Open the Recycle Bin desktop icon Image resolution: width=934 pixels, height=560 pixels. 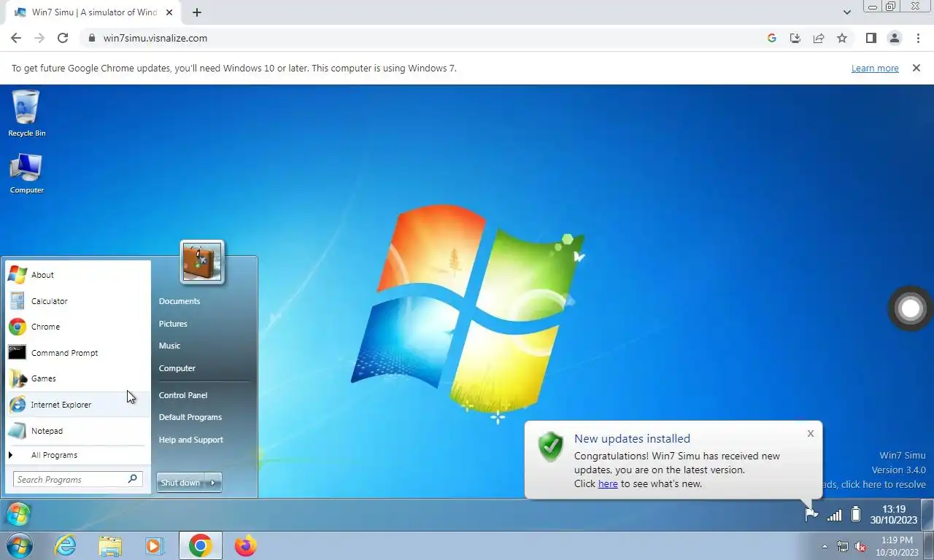(26, 113)
